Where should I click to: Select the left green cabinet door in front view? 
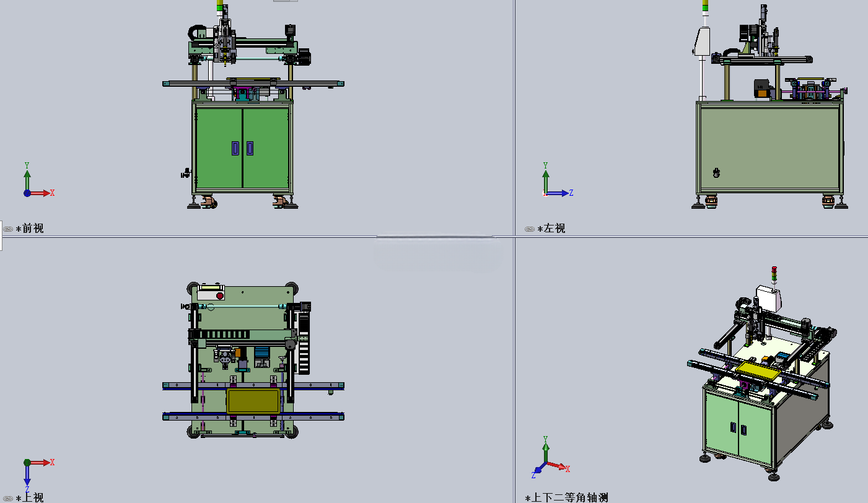(219, 147)
